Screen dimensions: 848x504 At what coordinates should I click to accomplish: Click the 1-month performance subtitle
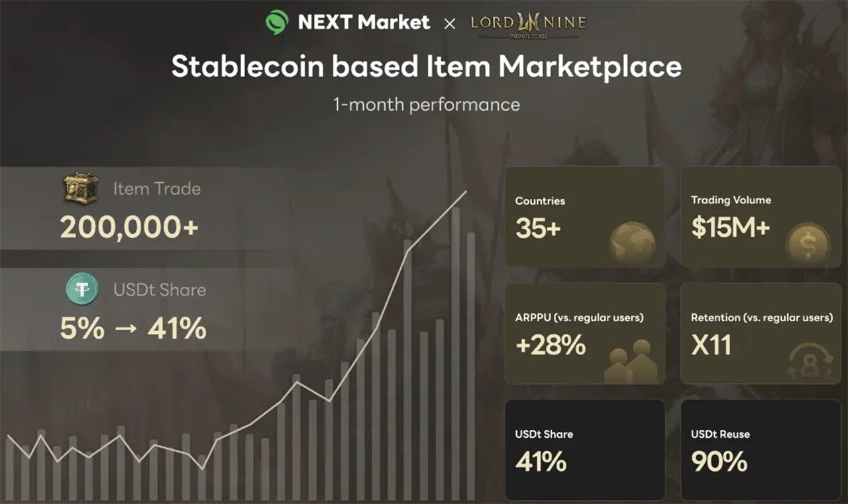click(427, 104)
